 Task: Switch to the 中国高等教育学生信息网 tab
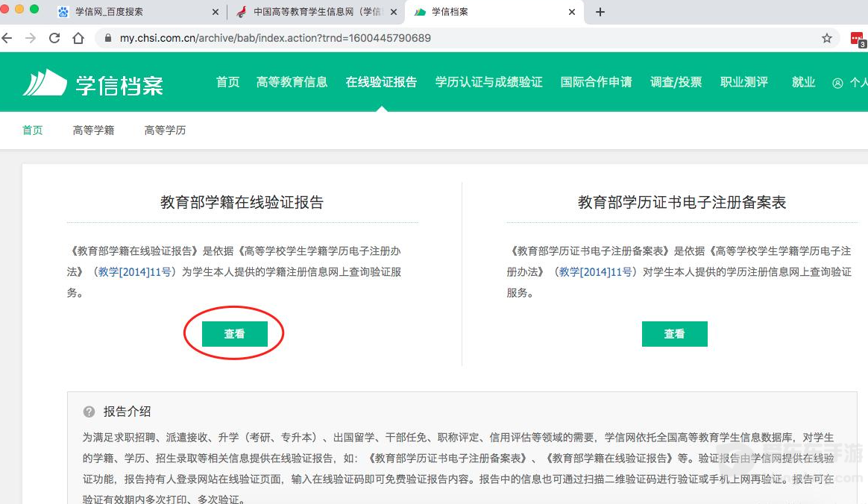317,12
